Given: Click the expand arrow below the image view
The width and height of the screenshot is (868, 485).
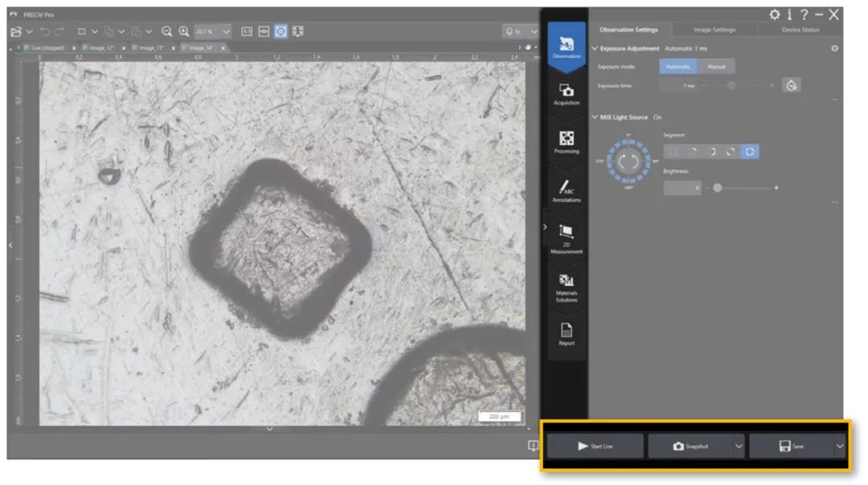Looking at the screenshot, I should [269, 429].
